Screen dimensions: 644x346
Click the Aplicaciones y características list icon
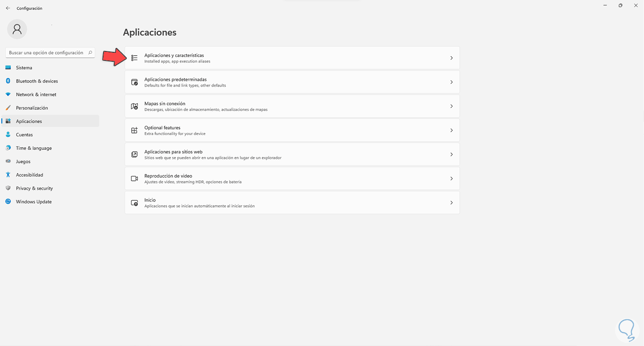click(x=134, y=58)
